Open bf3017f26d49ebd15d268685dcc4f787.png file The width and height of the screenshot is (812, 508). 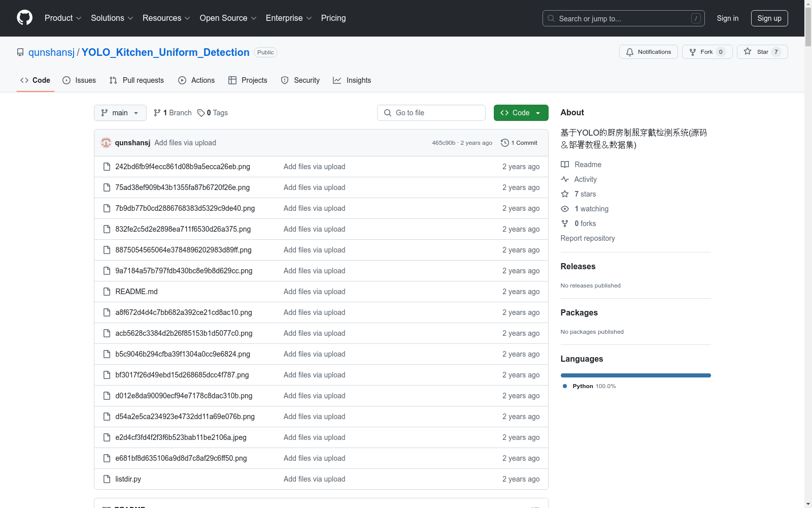pyautogui.click(x=182, y=375)
